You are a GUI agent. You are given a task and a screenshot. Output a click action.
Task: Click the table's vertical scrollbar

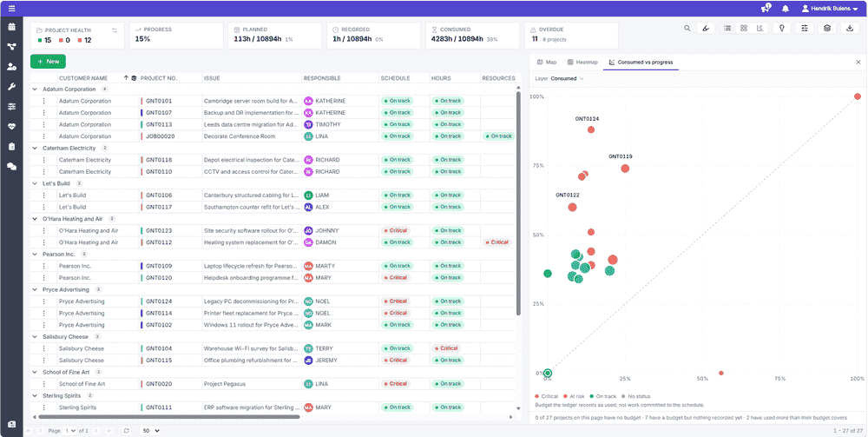(518, 203)
